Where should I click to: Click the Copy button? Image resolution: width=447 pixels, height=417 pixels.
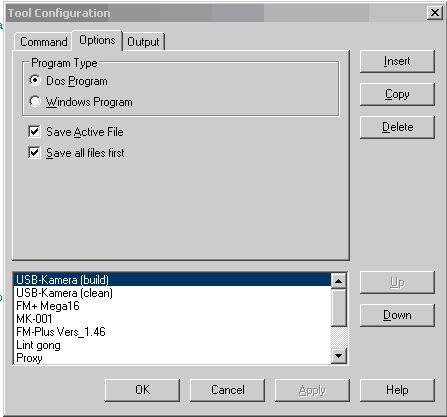tap(397, 94)
